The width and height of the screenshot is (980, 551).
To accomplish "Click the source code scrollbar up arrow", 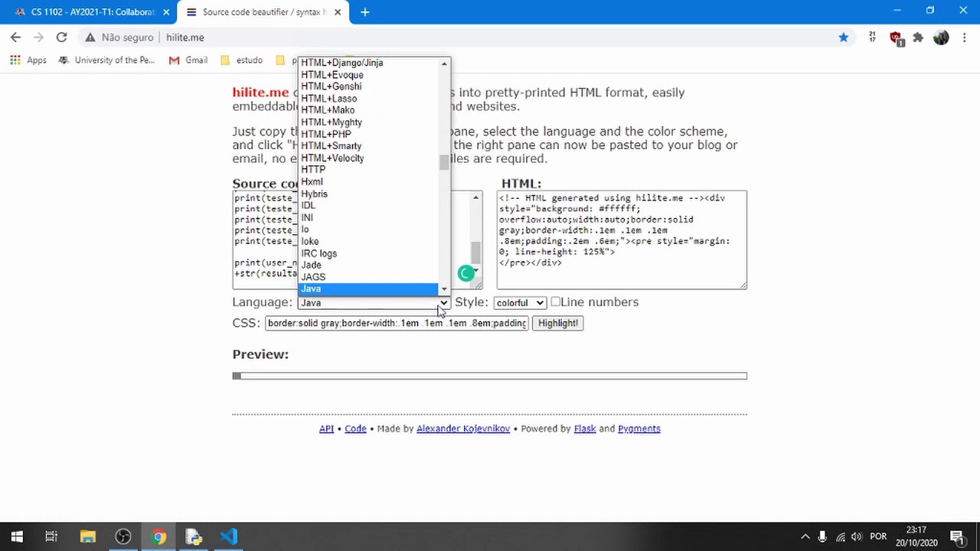I will coord(475,198).
